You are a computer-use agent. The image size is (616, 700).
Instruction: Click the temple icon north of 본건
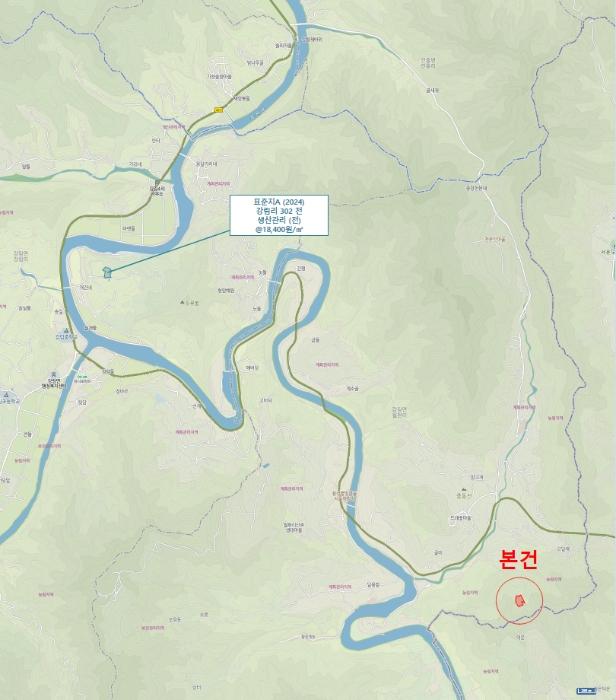tap(463, 489)
